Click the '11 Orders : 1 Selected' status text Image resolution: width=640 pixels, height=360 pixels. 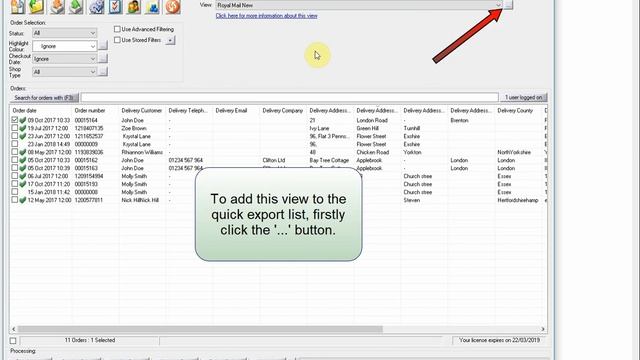(x=90, y=340)
